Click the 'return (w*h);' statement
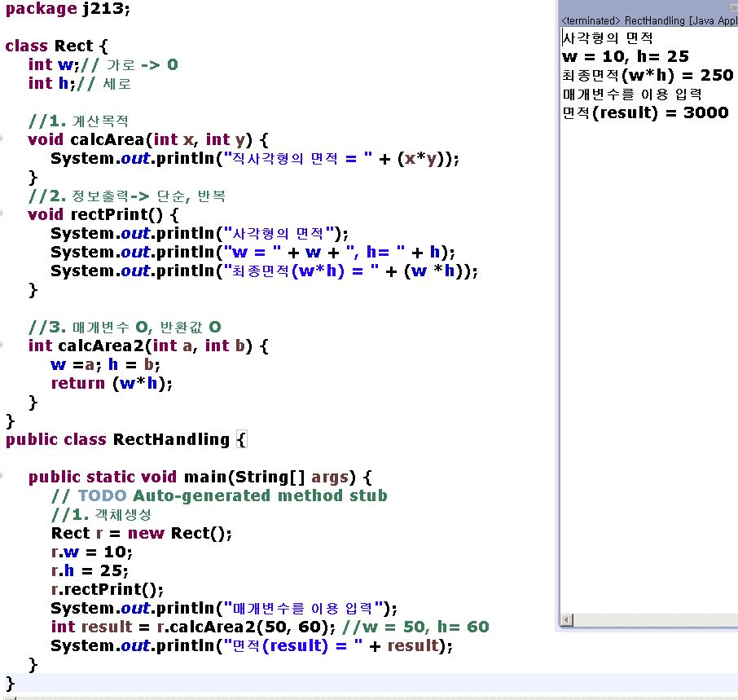This screenshot has height=700, width=738. [x=112, y=384]
